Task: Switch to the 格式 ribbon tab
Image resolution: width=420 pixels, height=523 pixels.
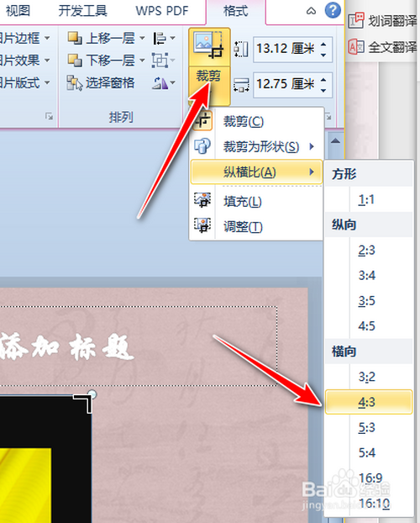Action: click(236, 11)
